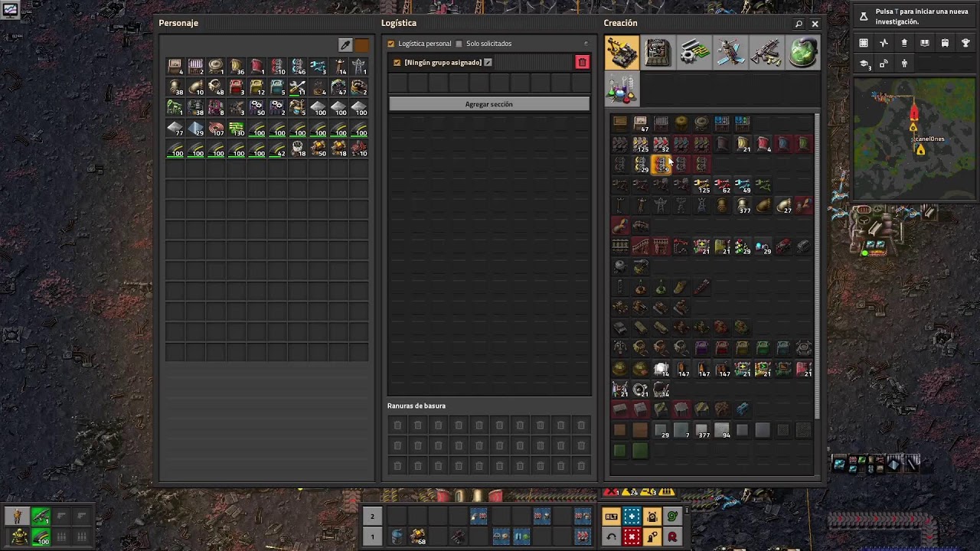Screen dimensions: 980x551
Task: Select quickbar row 1 button
Action: tap(372, 537)
